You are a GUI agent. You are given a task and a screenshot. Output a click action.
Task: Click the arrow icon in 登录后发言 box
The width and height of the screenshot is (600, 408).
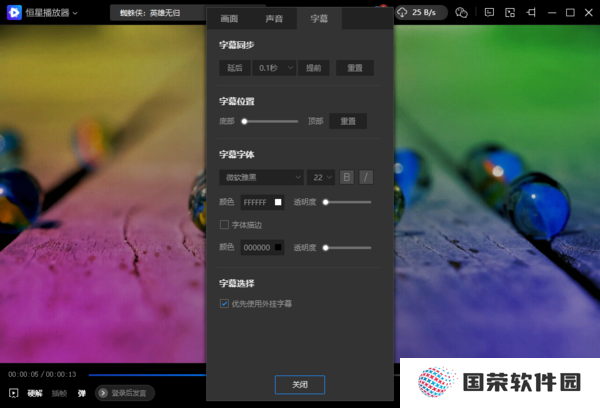click(103, 393)
